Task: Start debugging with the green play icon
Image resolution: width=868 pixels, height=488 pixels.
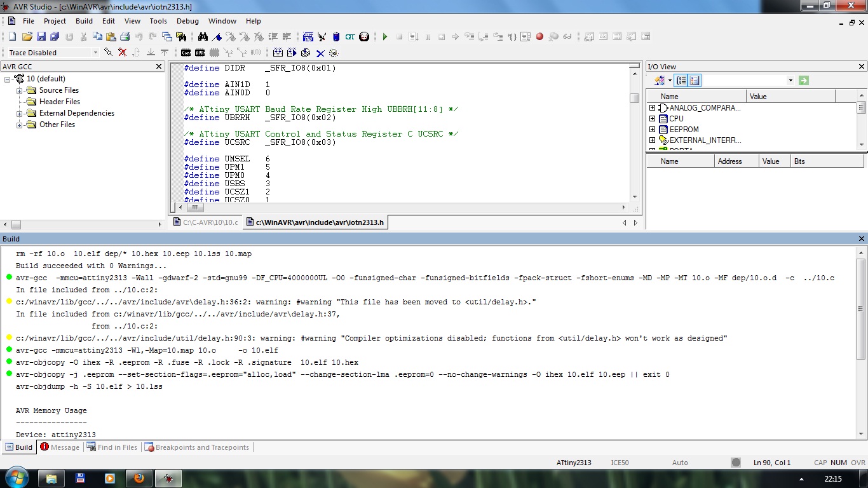Action: (384, 37)
